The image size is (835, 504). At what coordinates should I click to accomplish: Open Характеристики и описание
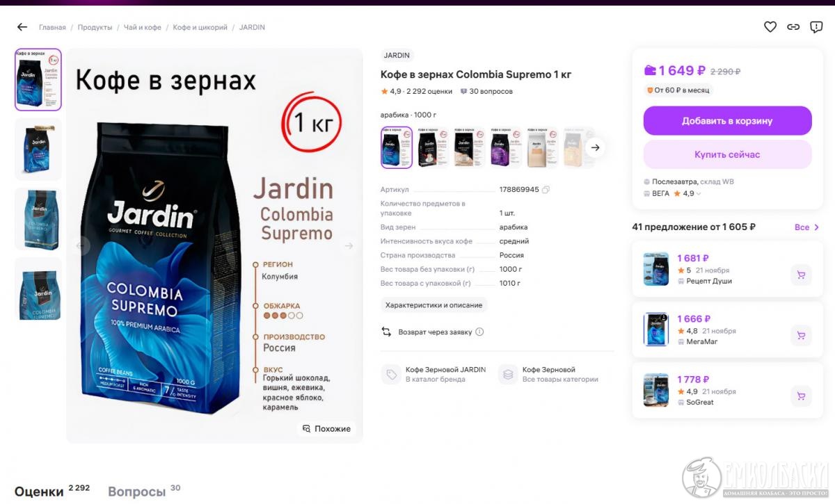(x=434, y=305)
